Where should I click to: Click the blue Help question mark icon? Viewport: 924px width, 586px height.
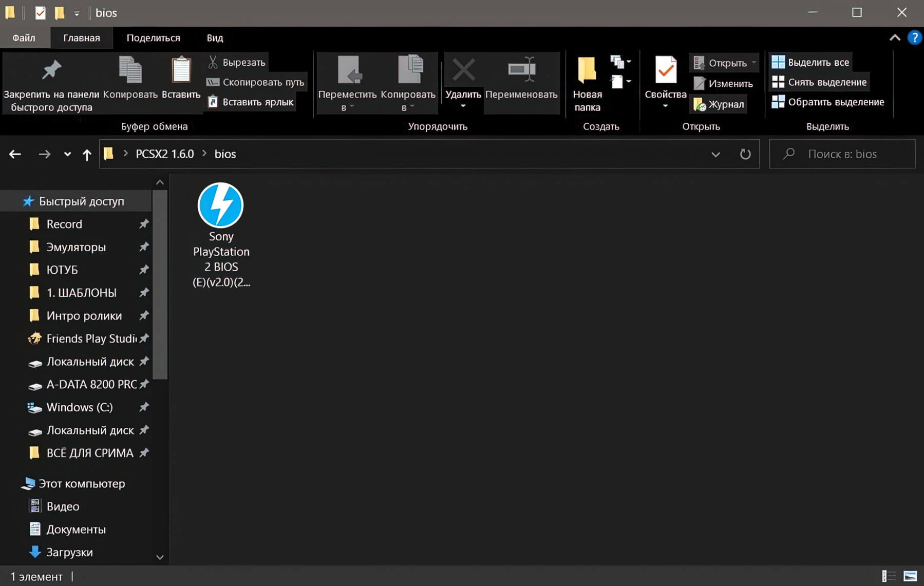coord(914,38)
